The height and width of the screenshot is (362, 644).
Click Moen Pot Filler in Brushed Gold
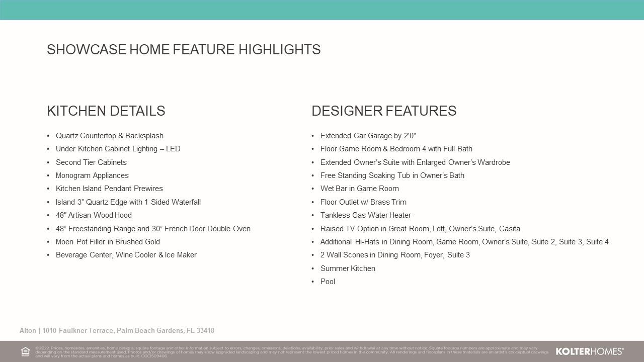[x=108, y=242]
